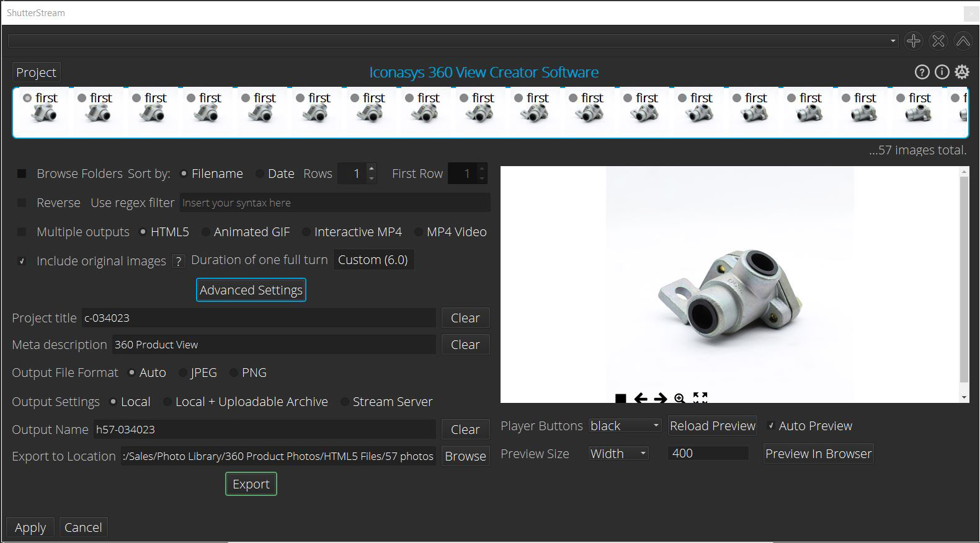Click the Project title field c-034023

pos(259,318)
